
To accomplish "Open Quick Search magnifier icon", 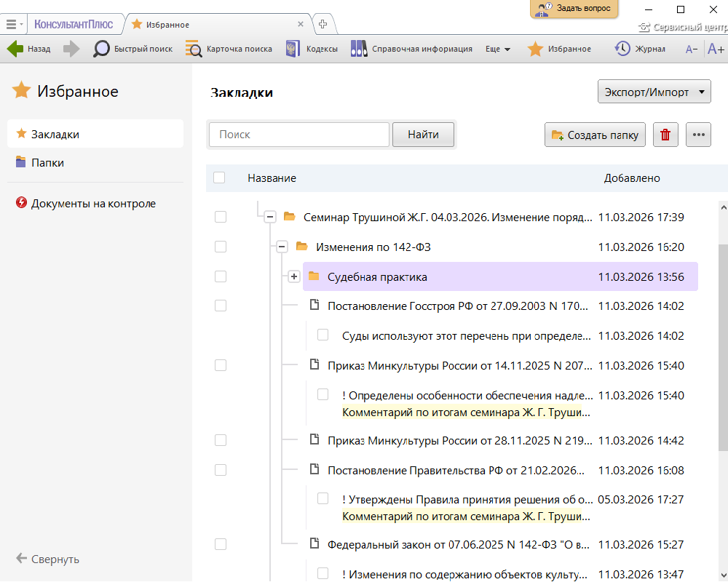I will pyautogui.click(x=102, y=49).
